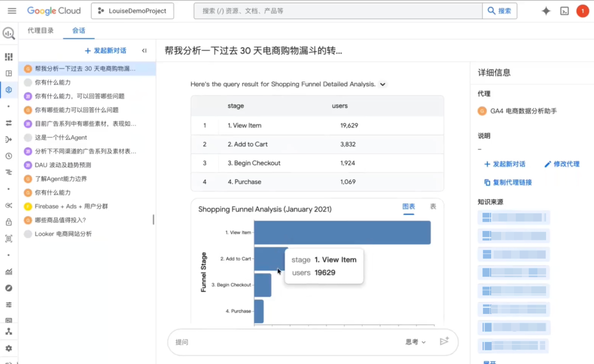
Task: Open the Gemini sparkle assistant icon
Action: click(546, 11)
